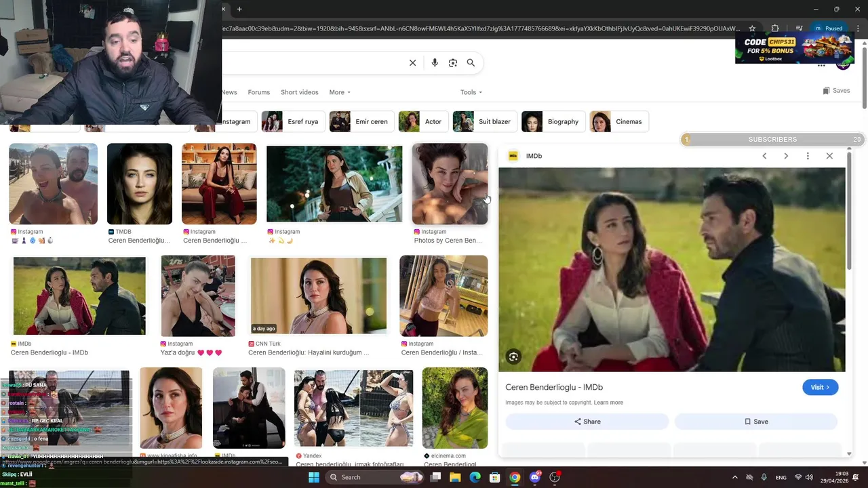Screen dimensions: 868x488
Task: Open OBS Studio from the taskbar
Action: (555, 477)
